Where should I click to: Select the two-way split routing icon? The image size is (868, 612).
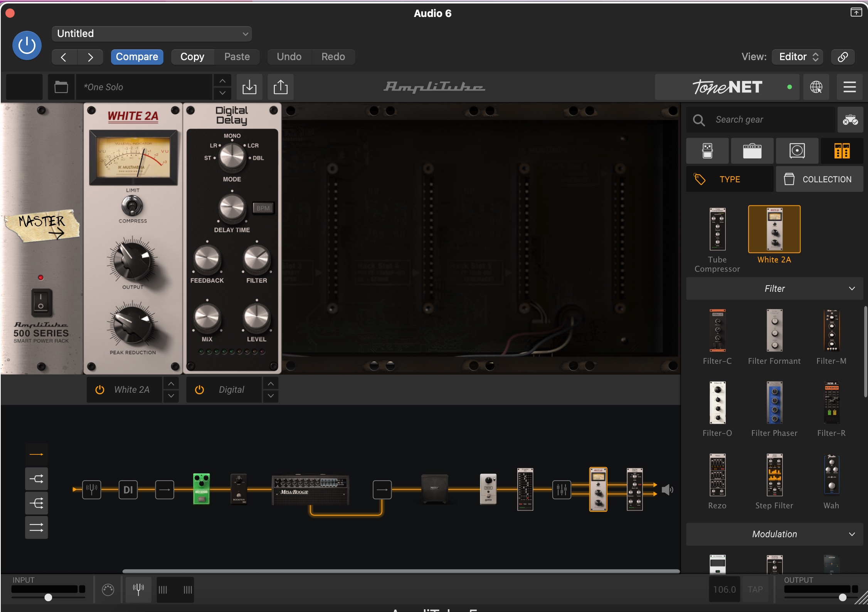coord(37,479)
